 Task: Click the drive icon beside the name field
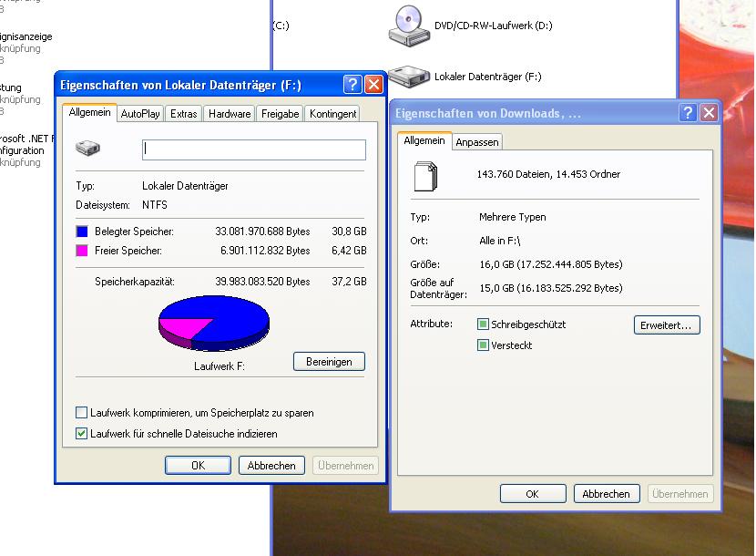pyautogui.click(x=87, y=149)
